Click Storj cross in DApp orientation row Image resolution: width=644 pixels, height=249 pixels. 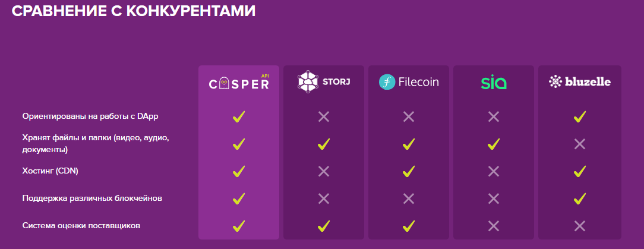pyautogui.click(x=324, y=116)
